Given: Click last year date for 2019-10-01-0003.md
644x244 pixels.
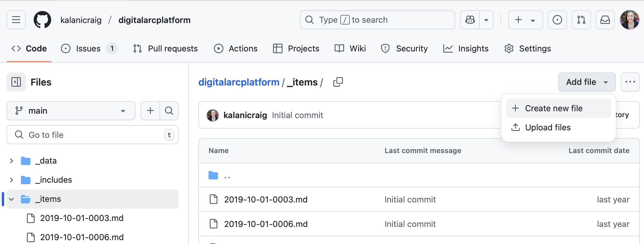Looking at the screenshot, I should click(613, 199).
